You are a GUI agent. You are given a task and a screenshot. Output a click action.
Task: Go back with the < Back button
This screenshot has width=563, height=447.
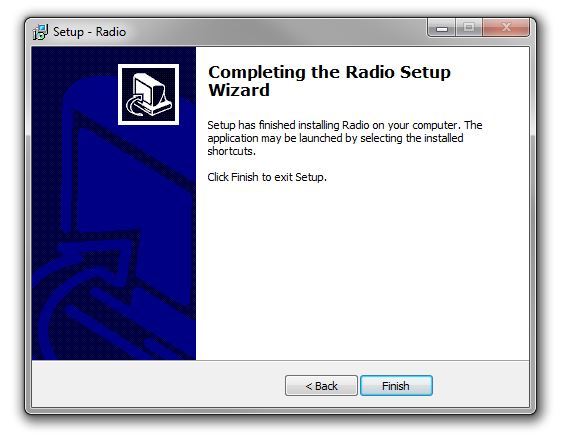tap(321, 386)
